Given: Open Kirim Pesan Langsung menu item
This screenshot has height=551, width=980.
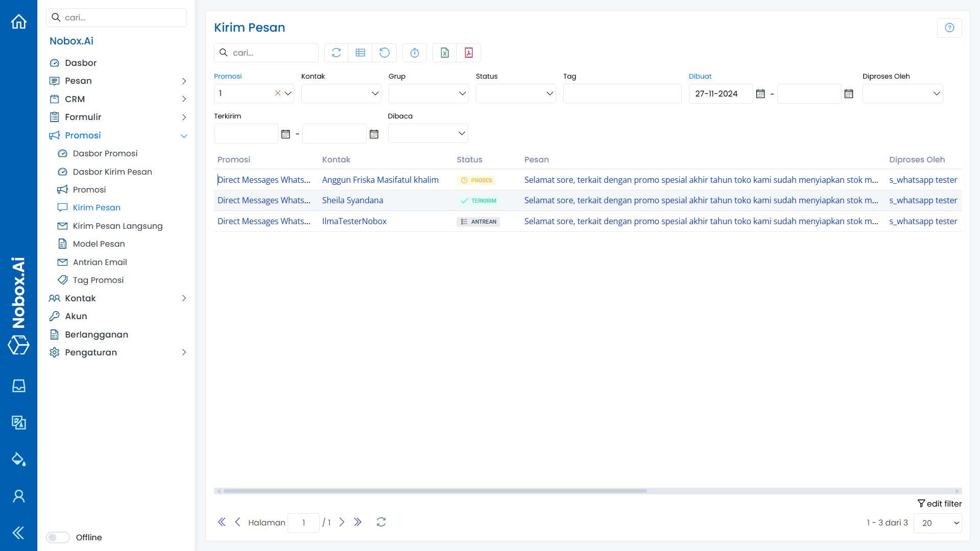Looking at the screenshot, I should click(117, 226).
